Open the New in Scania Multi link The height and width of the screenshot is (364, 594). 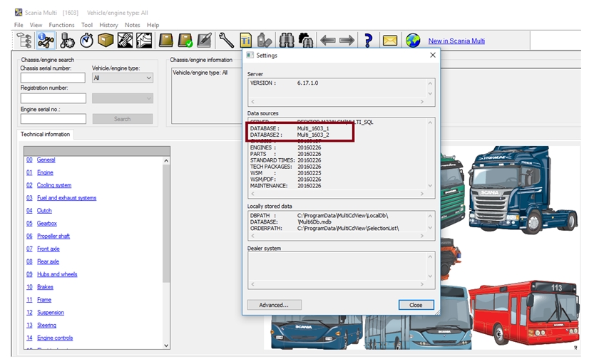456,41
